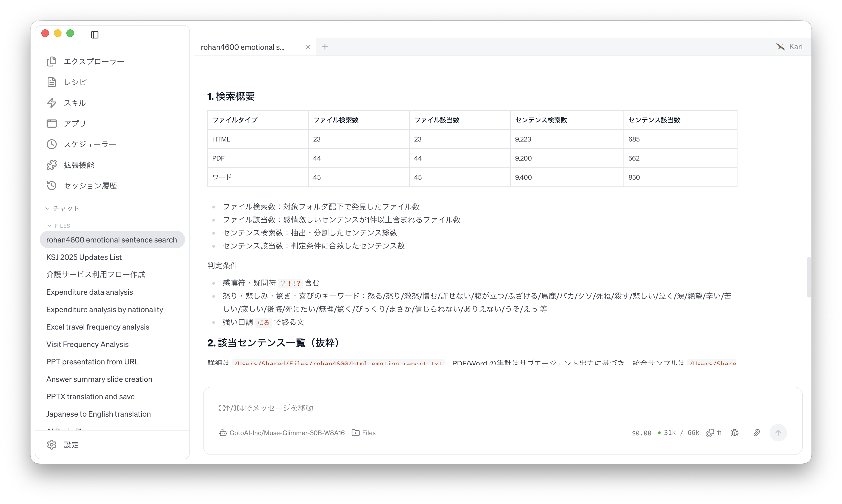Add a new tab with plus button
Image resolution: width=842 pixels, height=504 pixels.
click(325, 47)
